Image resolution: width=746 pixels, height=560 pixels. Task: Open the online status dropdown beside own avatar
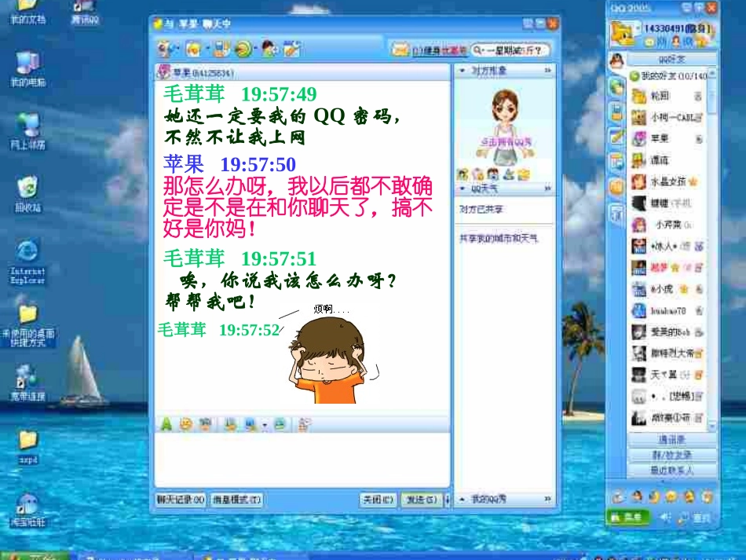click(x=639, y=28)
